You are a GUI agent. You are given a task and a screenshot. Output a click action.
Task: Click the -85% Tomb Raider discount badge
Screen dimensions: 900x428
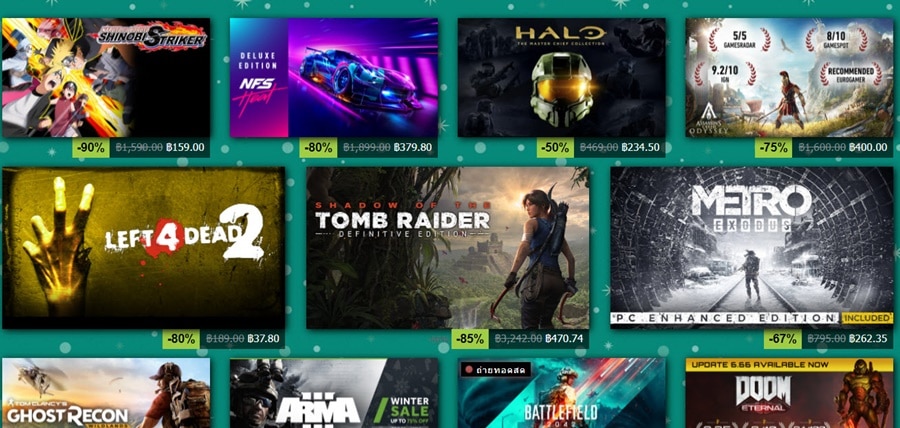tap(470, 338)
